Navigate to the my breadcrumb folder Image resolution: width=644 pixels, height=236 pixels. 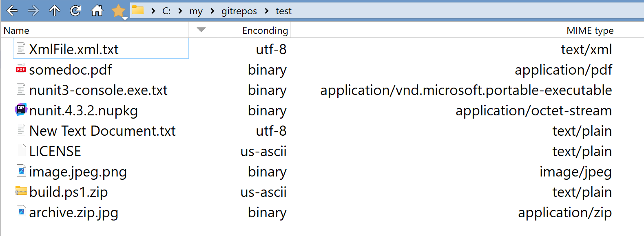point(196,11)
